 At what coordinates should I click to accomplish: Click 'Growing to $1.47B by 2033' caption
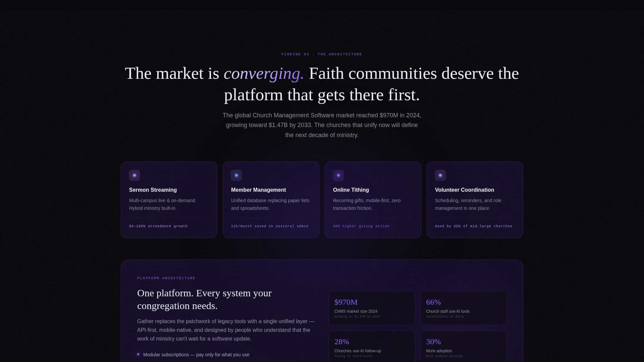[357, 316]
